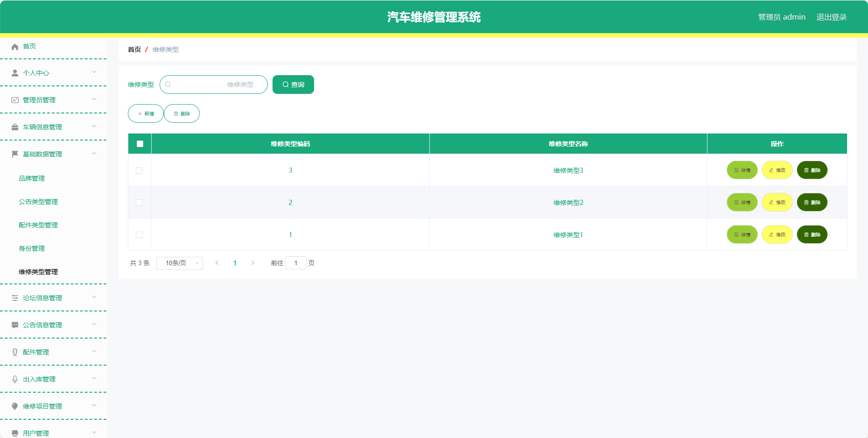Open 品牌管理 submenu item
Viewport: 868px width, 438px height.
tap(32, 178)
